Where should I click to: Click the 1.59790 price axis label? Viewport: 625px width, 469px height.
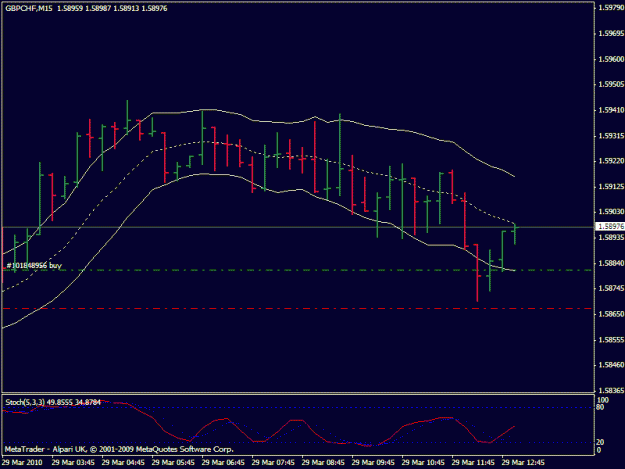tap(611, 8)
